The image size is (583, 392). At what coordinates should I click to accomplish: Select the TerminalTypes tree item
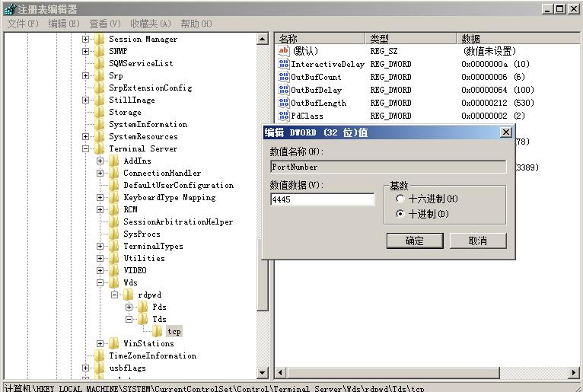click(153, 246)
